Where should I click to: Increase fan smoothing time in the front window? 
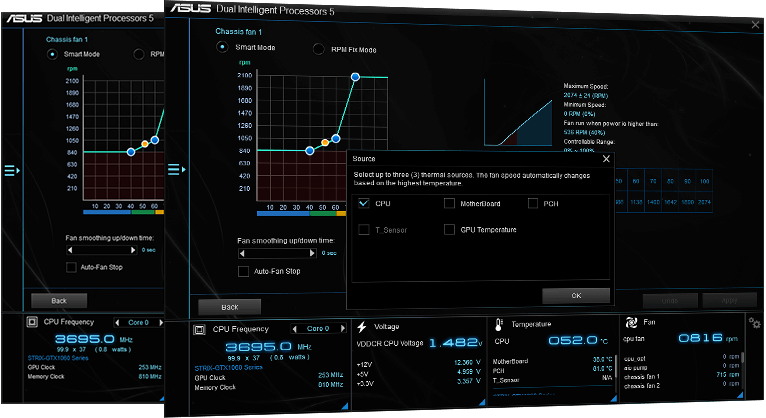312,253
